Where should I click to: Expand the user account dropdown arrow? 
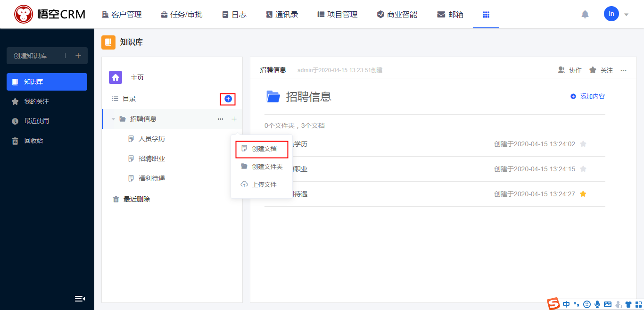pyautogui.click(x=627, y=15)
